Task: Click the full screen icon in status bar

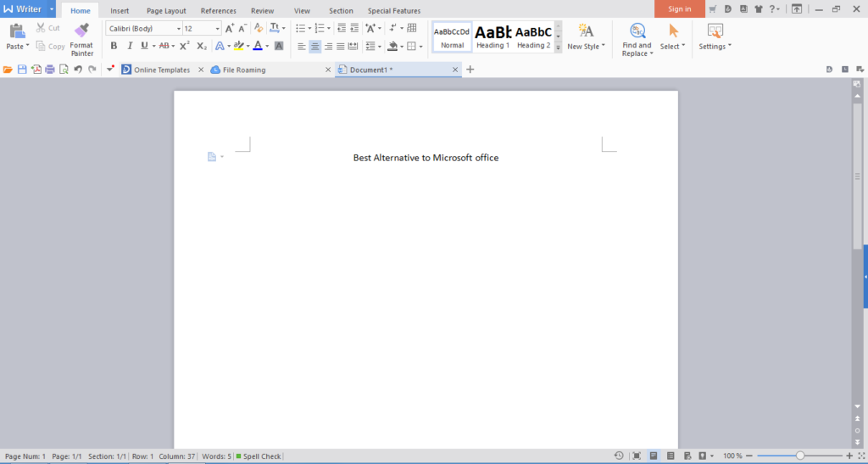Action: (x=637, y=456)
